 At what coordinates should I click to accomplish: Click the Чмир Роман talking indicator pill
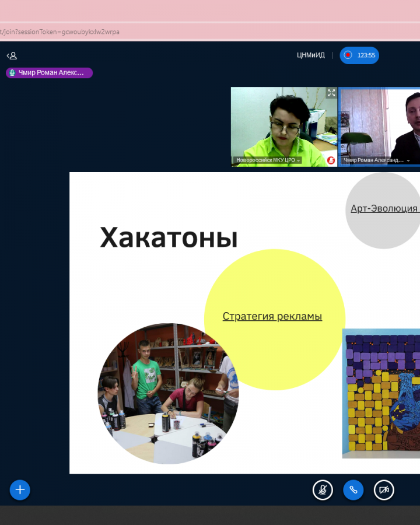point(50,73)
